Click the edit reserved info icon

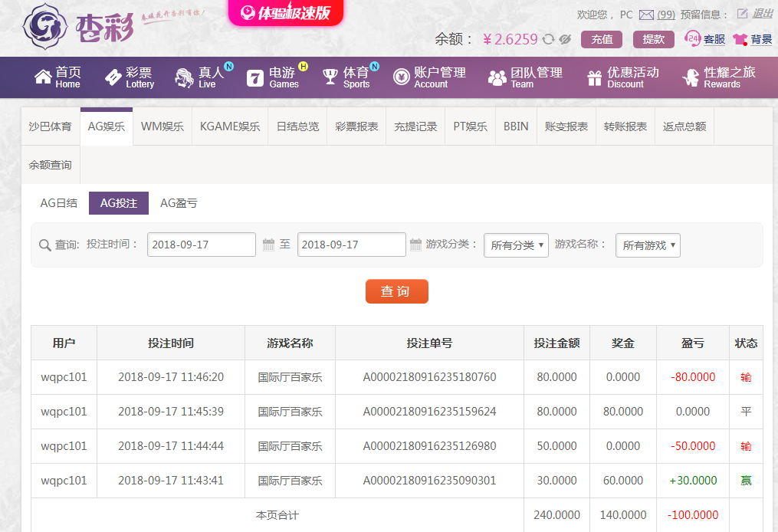pos(741,14)
